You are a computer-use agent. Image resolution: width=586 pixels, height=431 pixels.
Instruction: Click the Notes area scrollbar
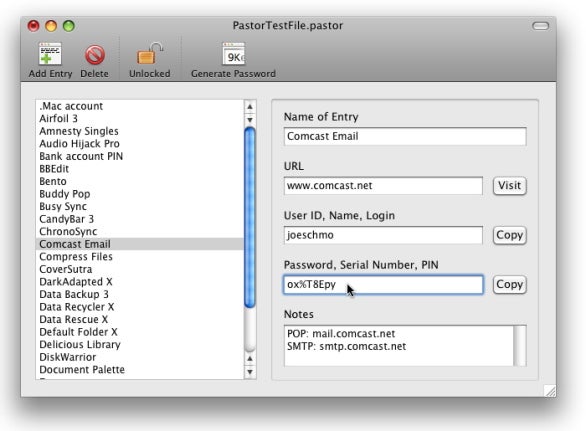click(520, 346)
